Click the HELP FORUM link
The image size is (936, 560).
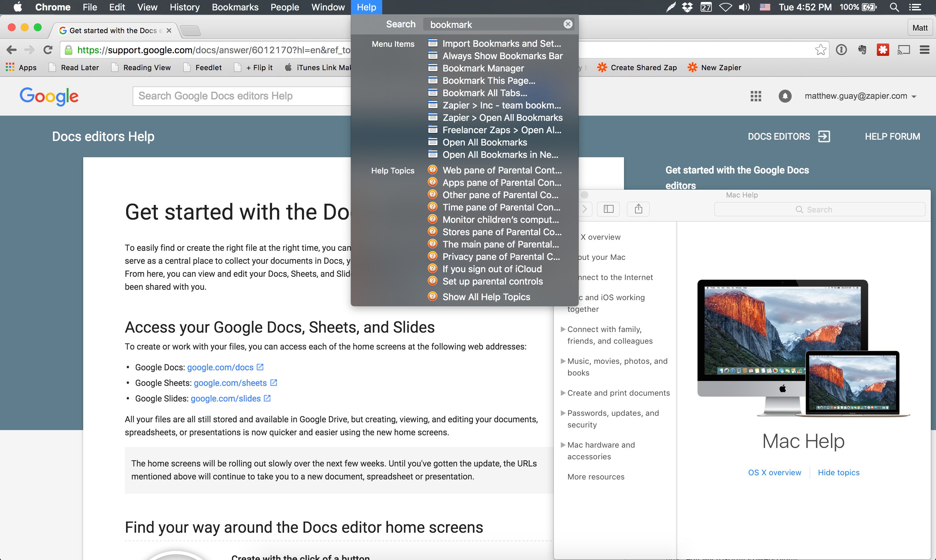pyautogui.click(x=892, y=136)
